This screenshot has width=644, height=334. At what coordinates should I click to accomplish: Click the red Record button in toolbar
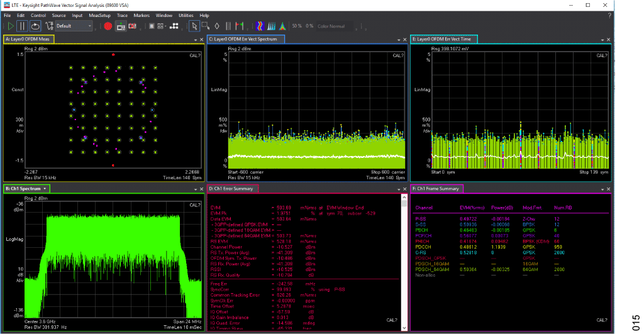click(108, 26)
